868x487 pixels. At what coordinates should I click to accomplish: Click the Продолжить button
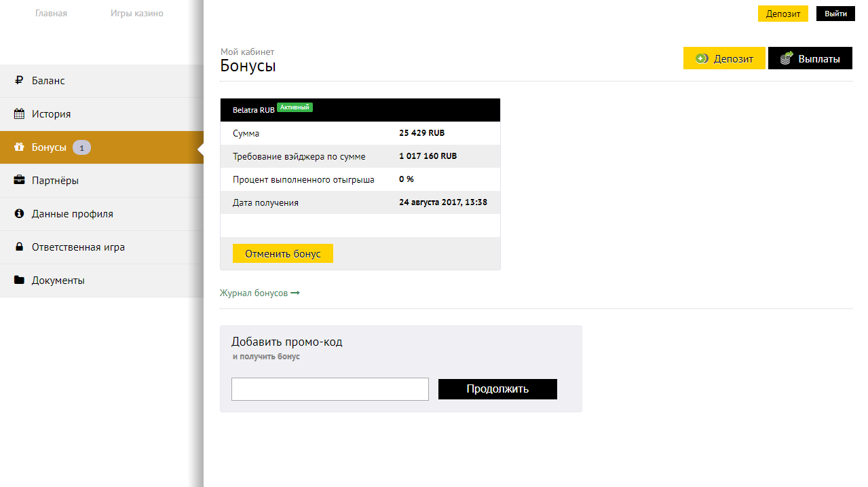pyautogui.click(x=497, y=389)
